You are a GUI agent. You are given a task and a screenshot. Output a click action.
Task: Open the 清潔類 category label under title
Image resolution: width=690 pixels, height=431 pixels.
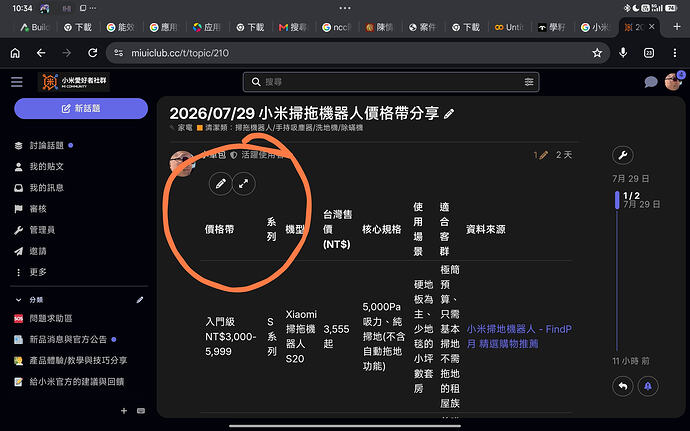tap(280, 128)
